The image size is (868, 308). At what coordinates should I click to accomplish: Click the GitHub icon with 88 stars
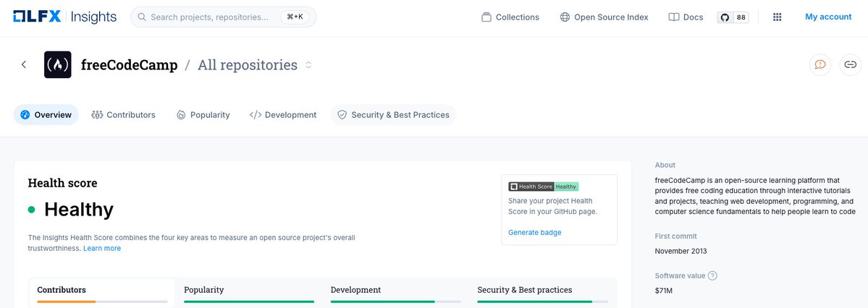pyautogui.click(x=733, y=17)
